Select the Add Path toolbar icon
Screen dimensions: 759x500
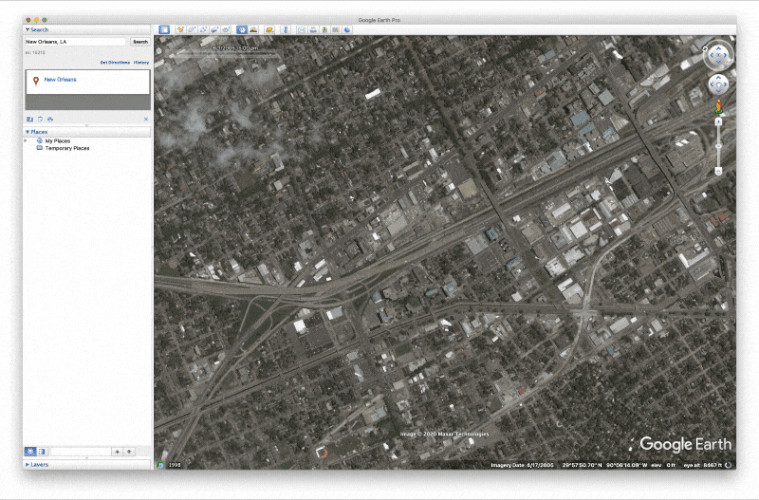tap(203, 30)
